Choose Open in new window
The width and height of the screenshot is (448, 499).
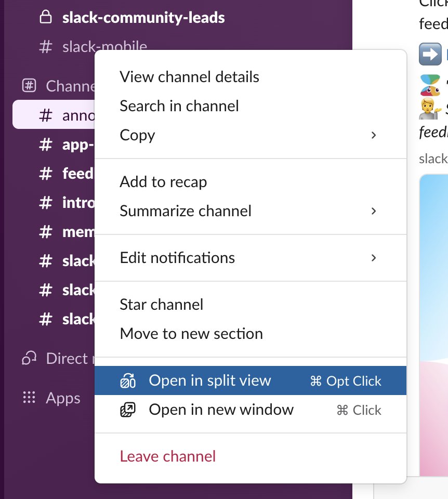point(251,410)
